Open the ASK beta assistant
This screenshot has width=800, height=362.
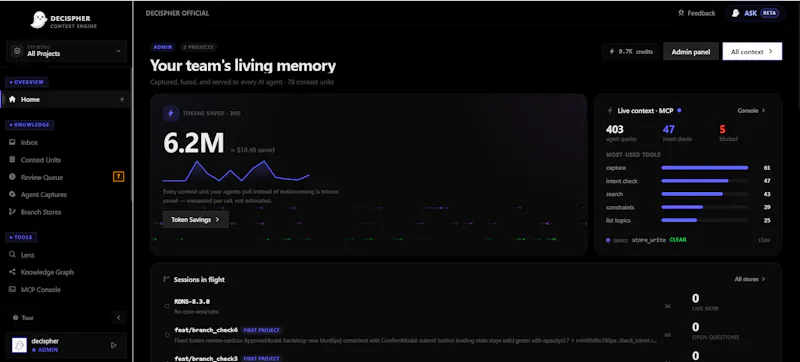click(756, 13)
